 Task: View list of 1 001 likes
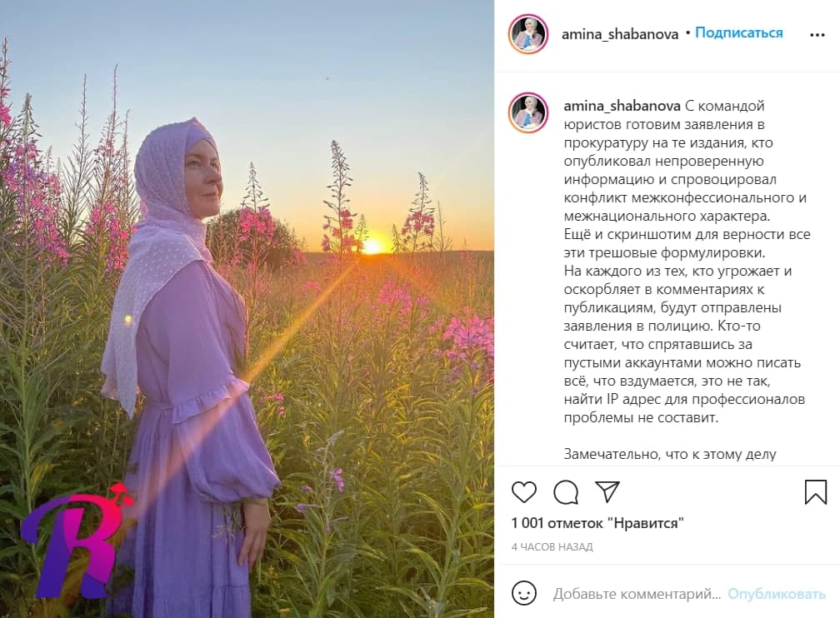[x=597, y=523]
